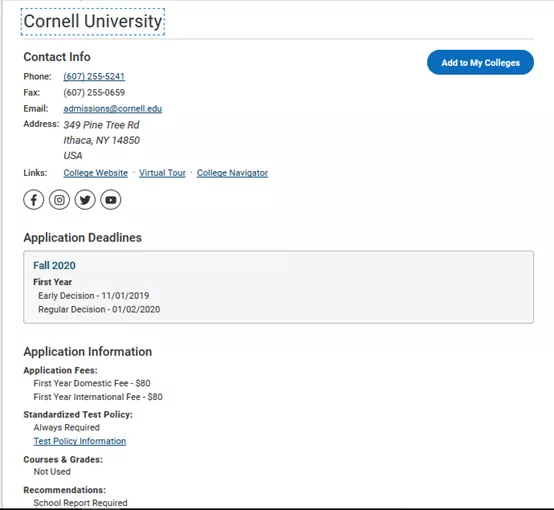Select the School Report Required text
The image size is (554, 510).
[80, 503]
